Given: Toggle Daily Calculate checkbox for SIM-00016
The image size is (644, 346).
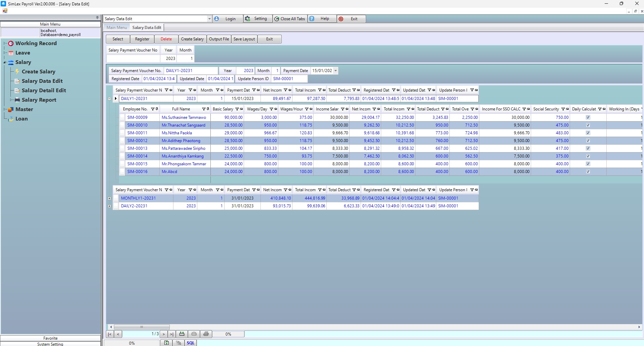Looking at the screenshot, I should coord(588,172).
